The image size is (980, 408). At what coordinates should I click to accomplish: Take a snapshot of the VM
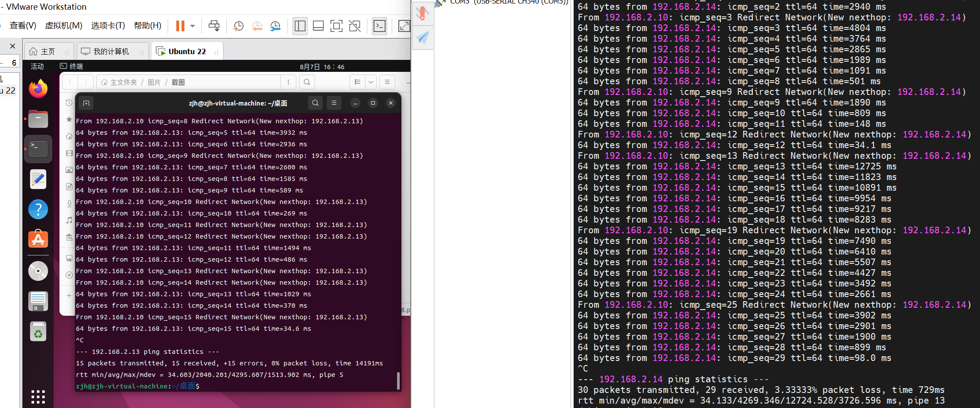(x=239, y=26)
